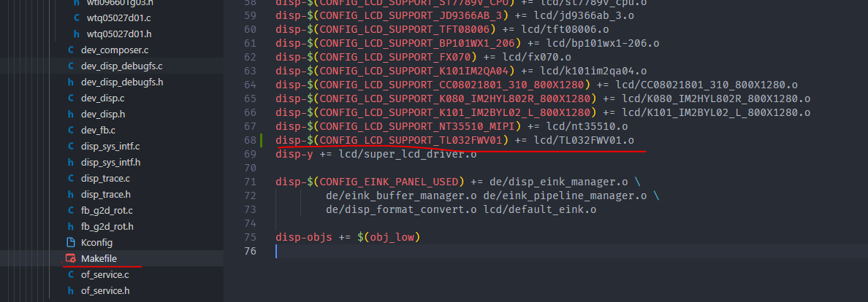The image size is (868, 302).
Task: Click the h icon beside dev_disp_debugfs.h
Action: (x=71, y=82)
